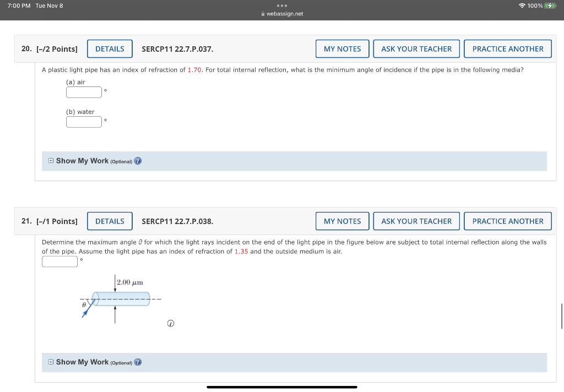
Task: Click the page scrollbar on right edge
Action: click(562, 316)
